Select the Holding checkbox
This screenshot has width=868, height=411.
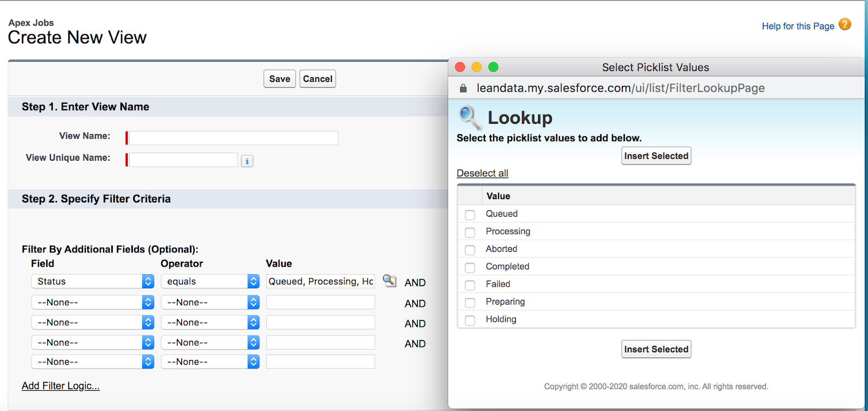pyautogui.click(x=470, y=320)
